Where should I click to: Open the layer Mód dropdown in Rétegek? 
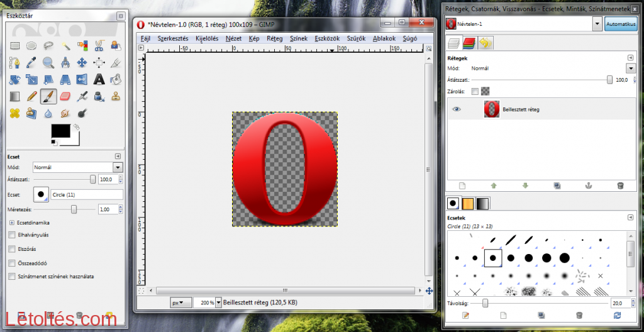pyautogui.click(x=630, y=69)
